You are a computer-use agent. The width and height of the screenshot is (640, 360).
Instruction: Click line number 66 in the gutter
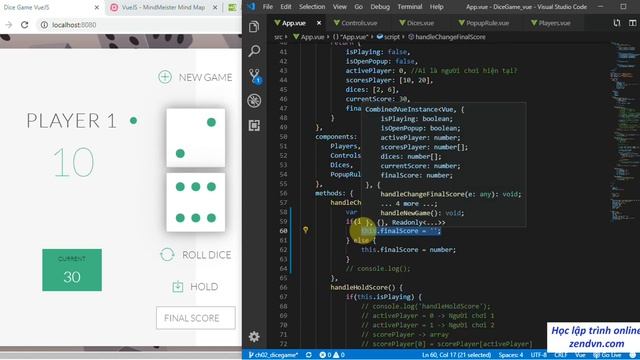tap(283, 287)
